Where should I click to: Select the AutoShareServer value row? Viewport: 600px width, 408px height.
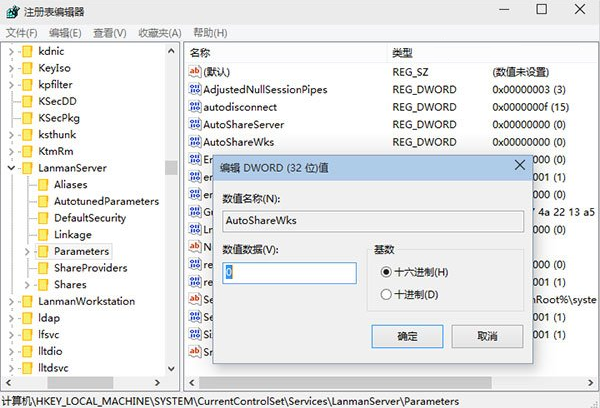[x=392, y=124]
